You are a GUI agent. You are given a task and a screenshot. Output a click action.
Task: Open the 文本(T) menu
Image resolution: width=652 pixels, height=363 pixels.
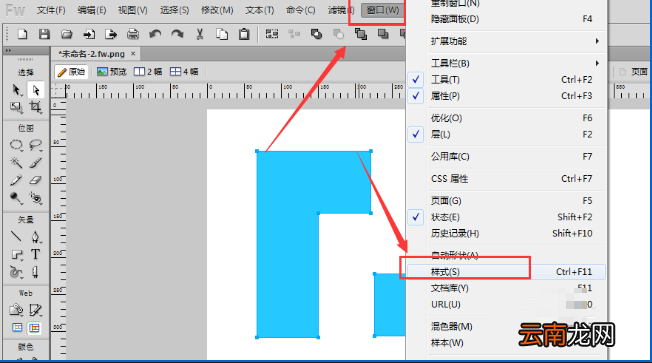259,10
